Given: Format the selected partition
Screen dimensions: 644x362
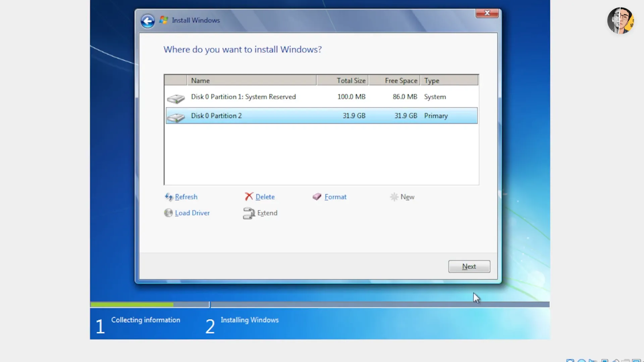Looking at the screenshot, I should 335,197.
